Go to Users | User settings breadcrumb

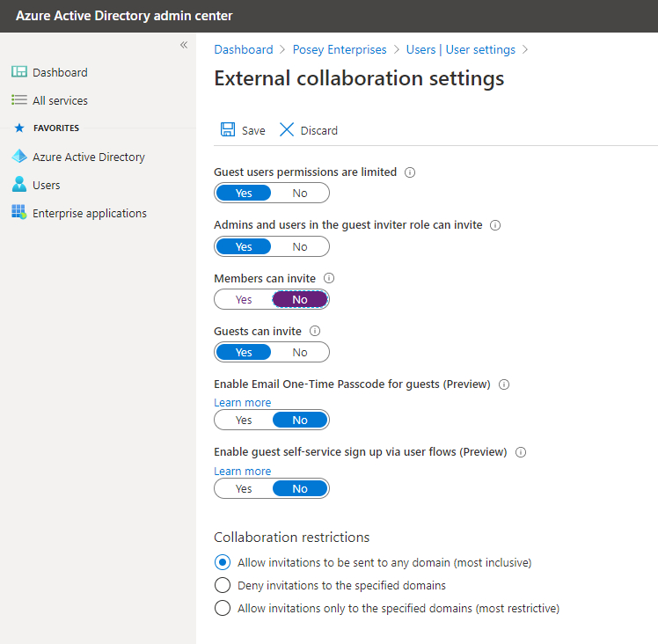click(460, 49)
